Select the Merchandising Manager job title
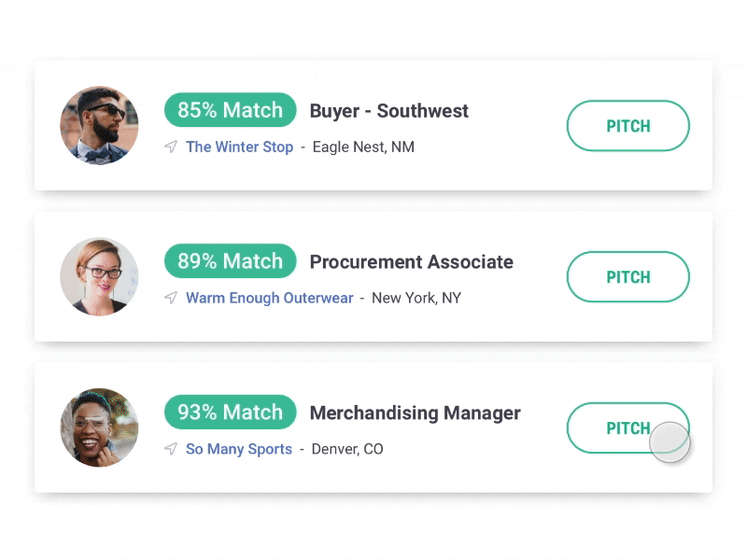Image resolution: width=747 pixels, height=560 pixels. [x=415, y=413]
